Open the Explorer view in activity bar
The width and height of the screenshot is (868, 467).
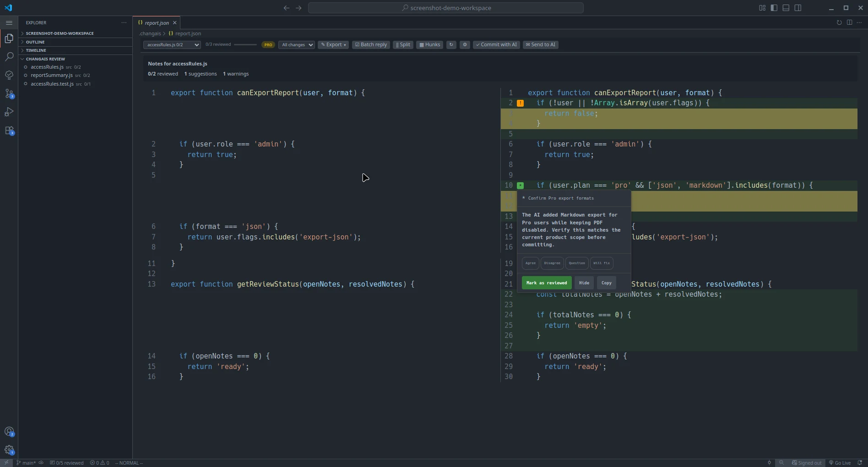pyautogui.click(x=9, y=38)
